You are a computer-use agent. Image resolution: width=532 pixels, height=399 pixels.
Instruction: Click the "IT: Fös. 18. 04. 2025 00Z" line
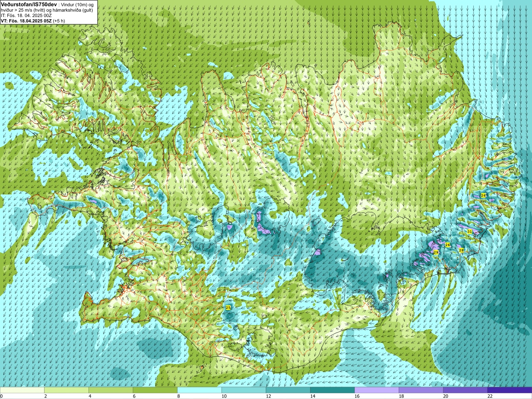coord(27,15)
